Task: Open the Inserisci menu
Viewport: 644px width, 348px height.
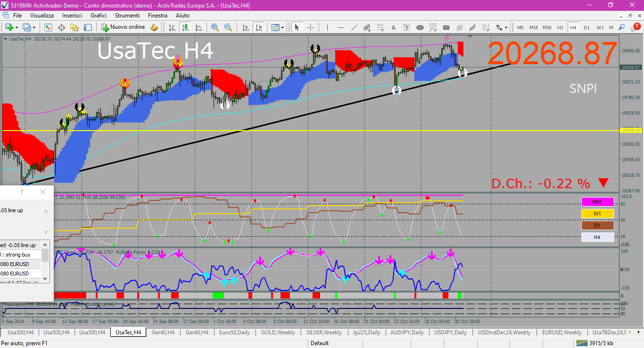Action: [72, 16]
